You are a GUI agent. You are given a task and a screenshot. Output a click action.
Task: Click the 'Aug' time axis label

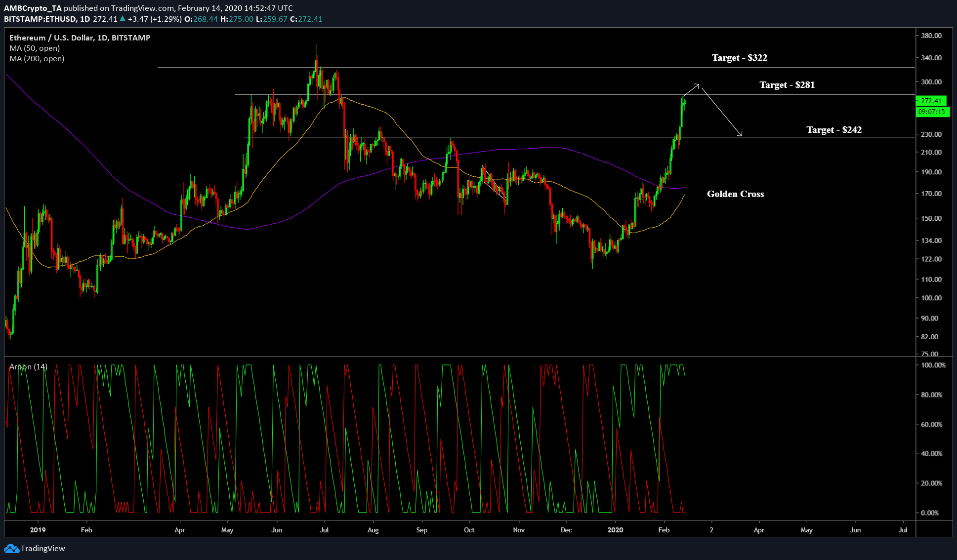tap(373, 530)
